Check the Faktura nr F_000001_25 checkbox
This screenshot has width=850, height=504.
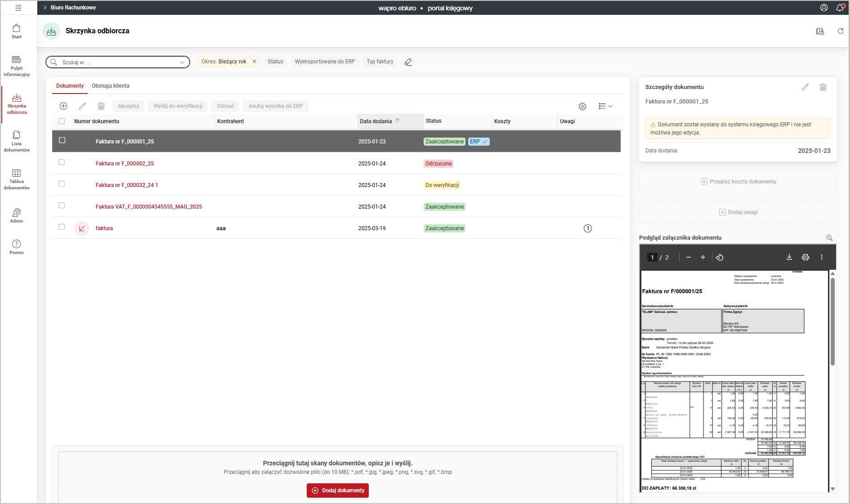coord(62,140)
